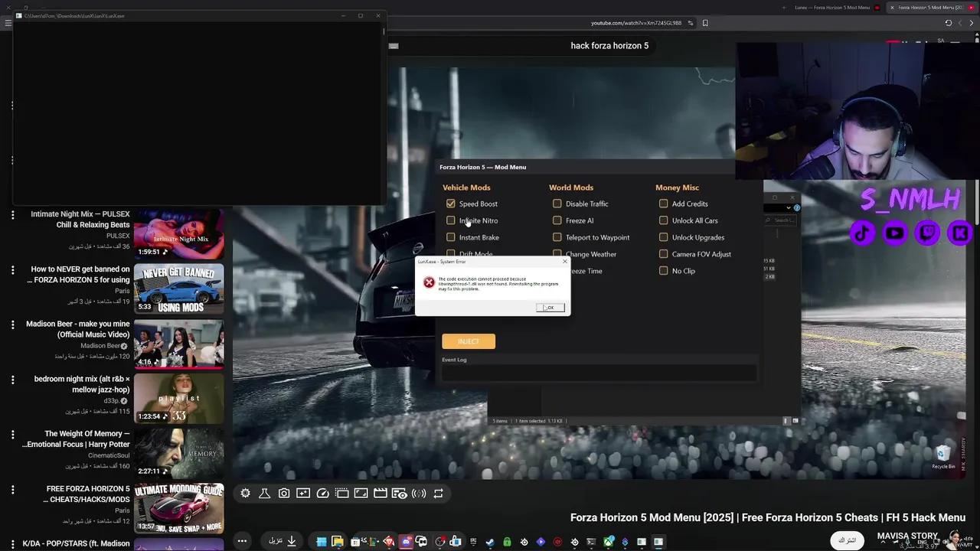Open the settings gear in video toolbar
Screen dimensions: 980x551
click(245, 494)
